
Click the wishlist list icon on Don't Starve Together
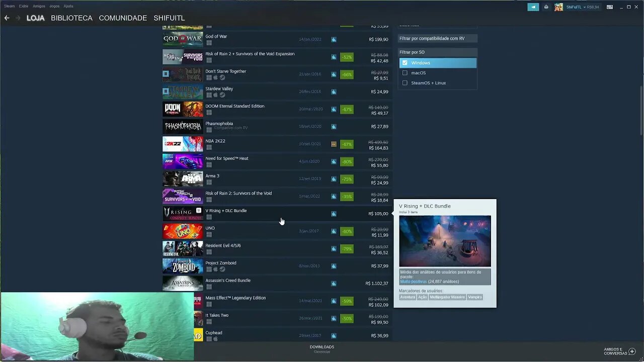[x=166, y=74]
